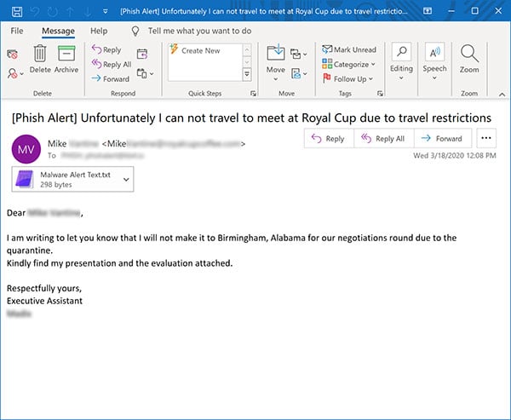Open Tags dialog launcher
Viewport: 511px width, 420px height.
[380, 94]
